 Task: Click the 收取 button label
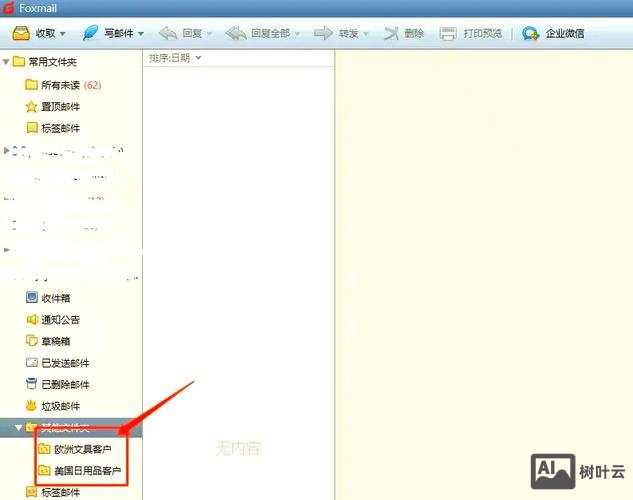45,33
